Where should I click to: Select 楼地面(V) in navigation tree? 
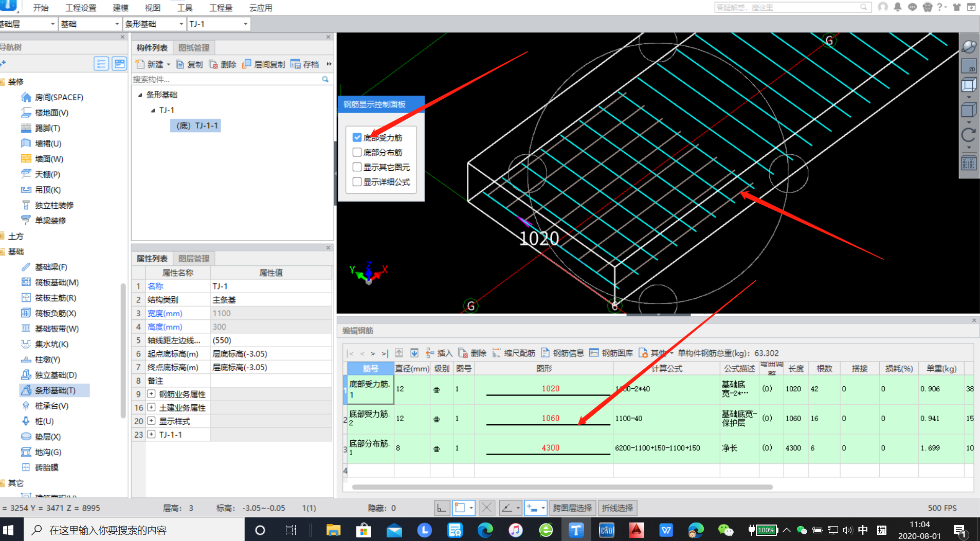pyautogui.click(x=45, y=113)
